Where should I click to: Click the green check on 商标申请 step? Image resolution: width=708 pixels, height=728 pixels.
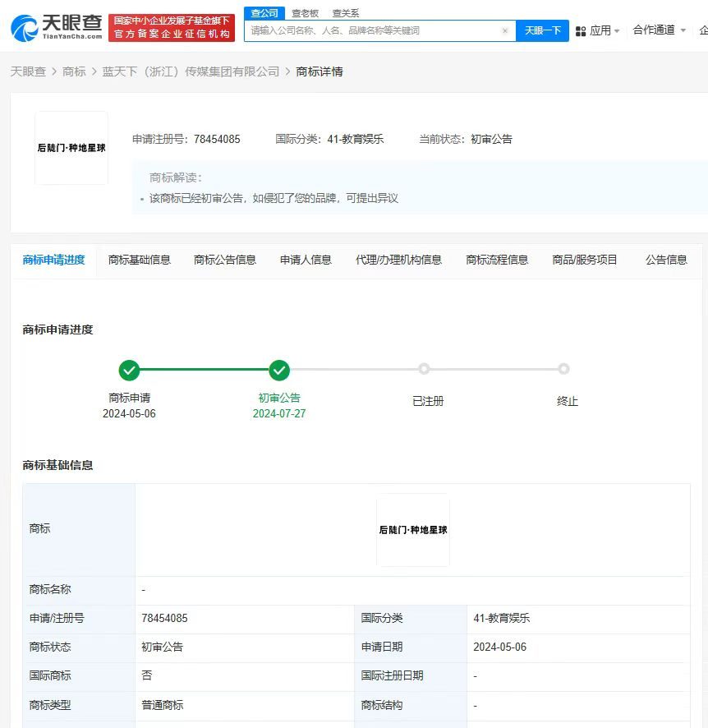(129, 371)
